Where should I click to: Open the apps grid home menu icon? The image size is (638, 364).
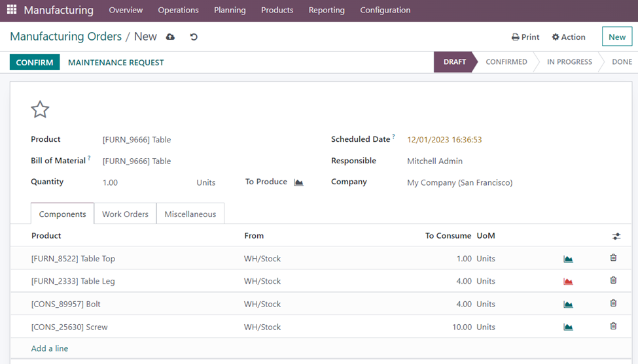12,10
